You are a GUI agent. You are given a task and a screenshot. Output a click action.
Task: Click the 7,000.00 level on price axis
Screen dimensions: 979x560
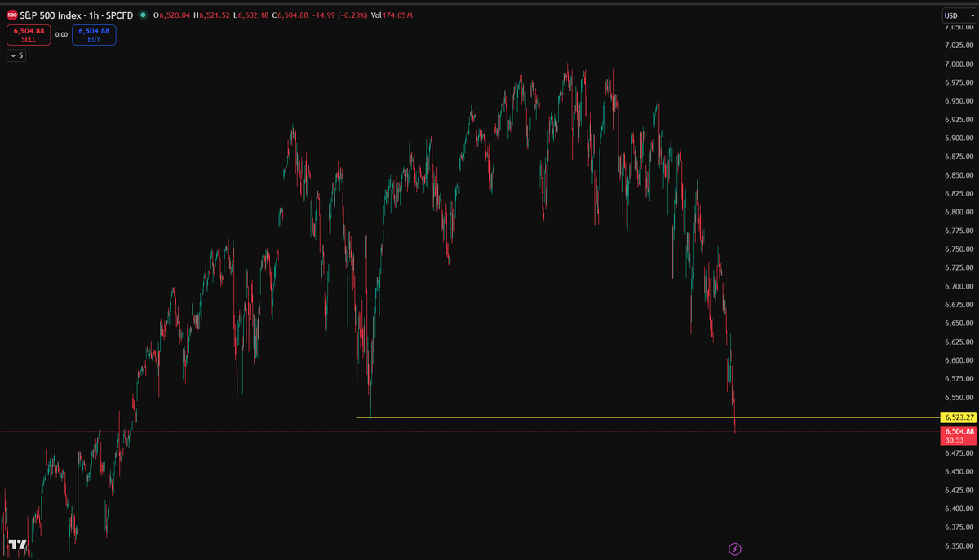[958, 64]
